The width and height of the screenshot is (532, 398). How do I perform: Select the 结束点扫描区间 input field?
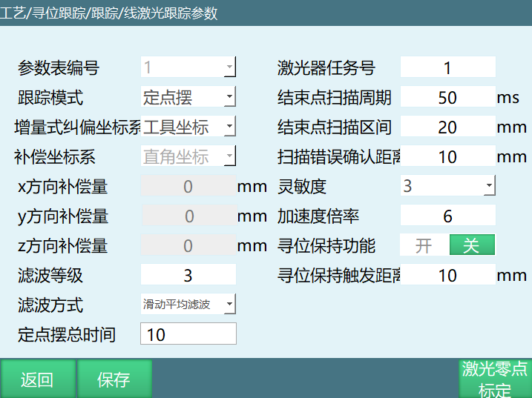click(x=447, y=127)
